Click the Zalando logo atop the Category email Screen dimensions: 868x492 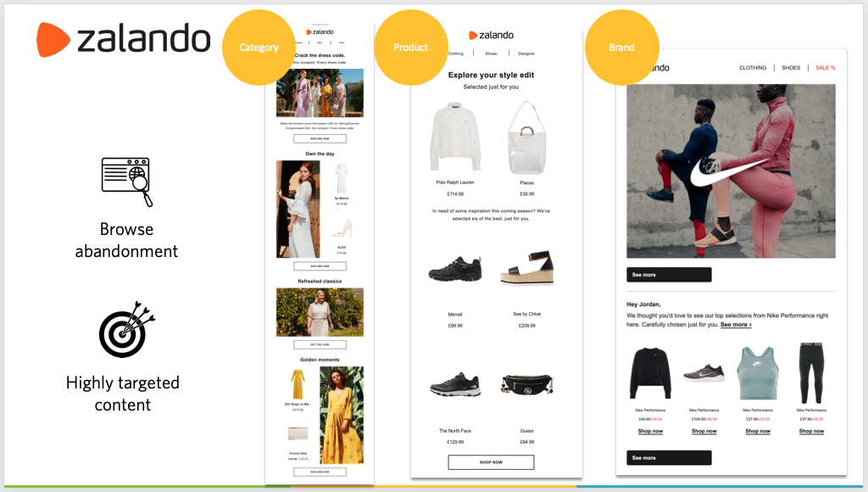pyautogui.click(x=320, y=32)
